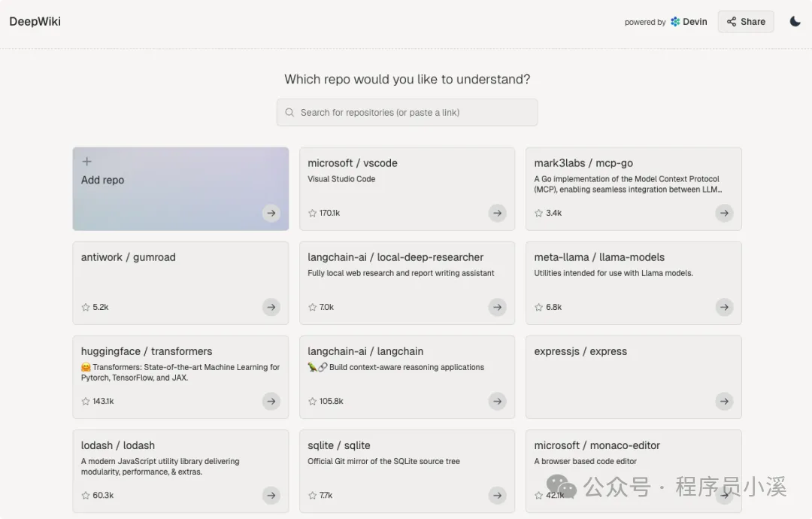Click star icon on gumroad card
The width and height of the screenshot is (812, 519).
(86, 307)
